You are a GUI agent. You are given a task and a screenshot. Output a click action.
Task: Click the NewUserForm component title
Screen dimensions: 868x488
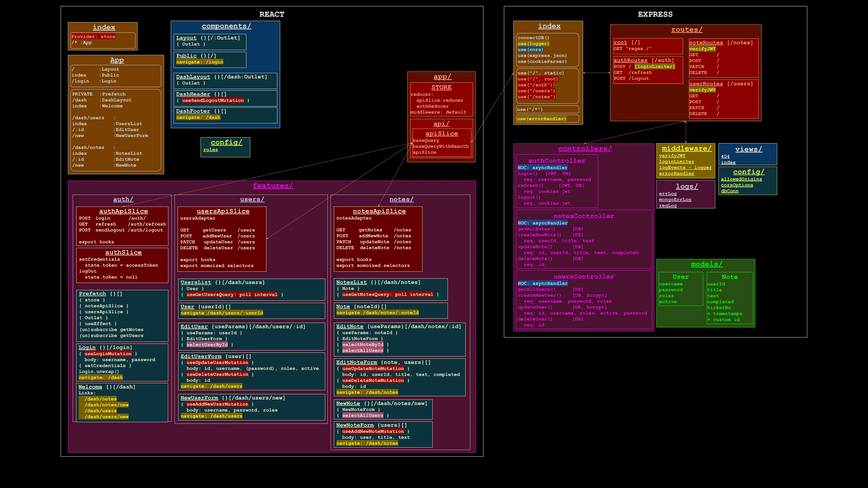(199, 398)
